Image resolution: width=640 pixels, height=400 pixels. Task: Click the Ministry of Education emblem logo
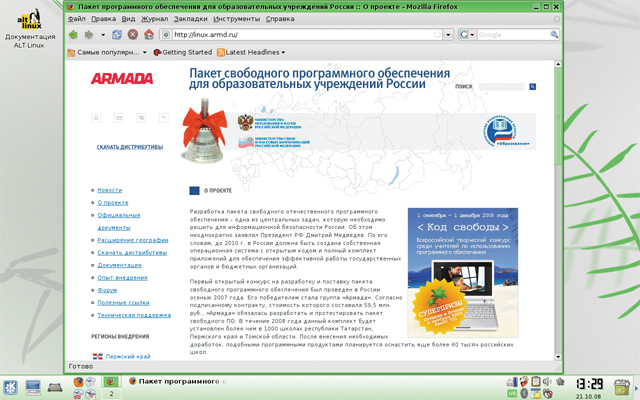[245, 122]
